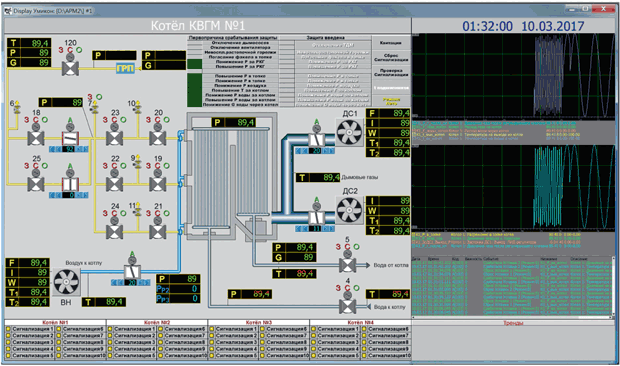This screenshot has height=366, width=620.
Task: Switch to the Котёл №4 tab
Action: [x=360, y=323]
